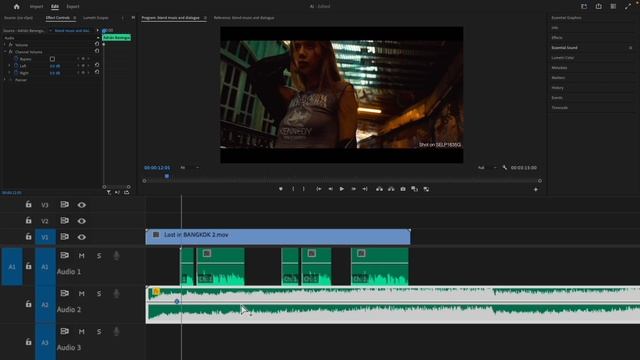Open the playback resolution dropdown

tap(487, 168)
